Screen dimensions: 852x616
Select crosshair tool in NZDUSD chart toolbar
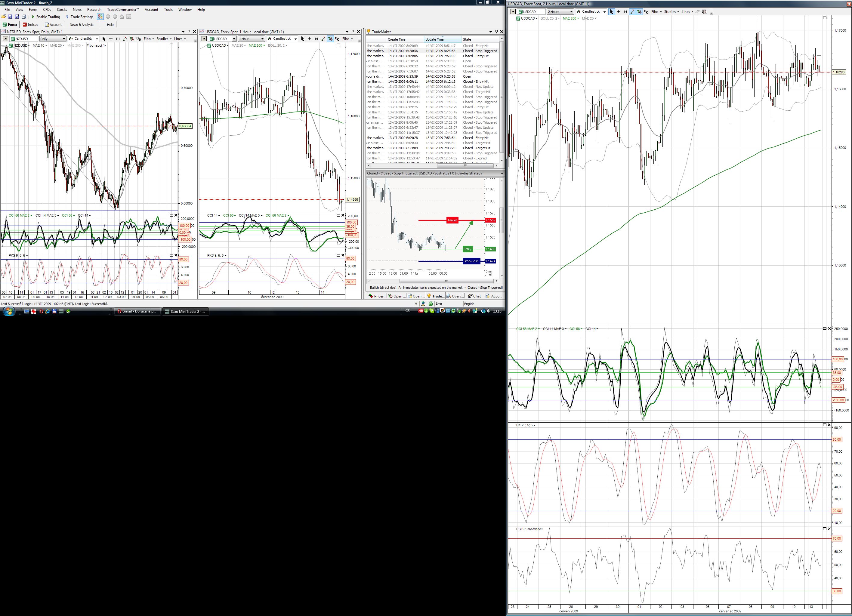(x=111, y=39)
